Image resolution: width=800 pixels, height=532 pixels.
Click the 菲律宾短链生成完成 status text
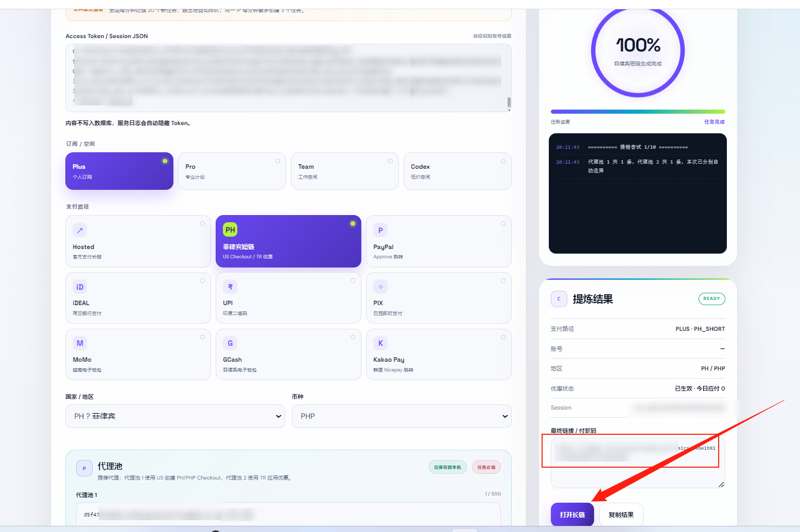coord(638,64)
